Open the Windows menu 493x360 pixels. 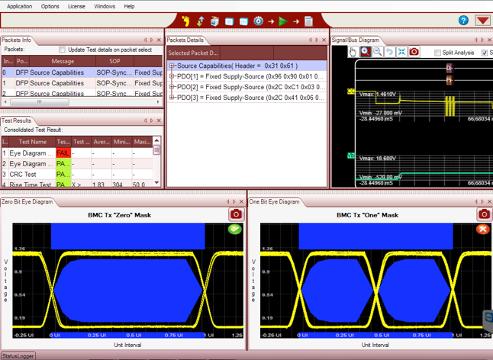104,6
